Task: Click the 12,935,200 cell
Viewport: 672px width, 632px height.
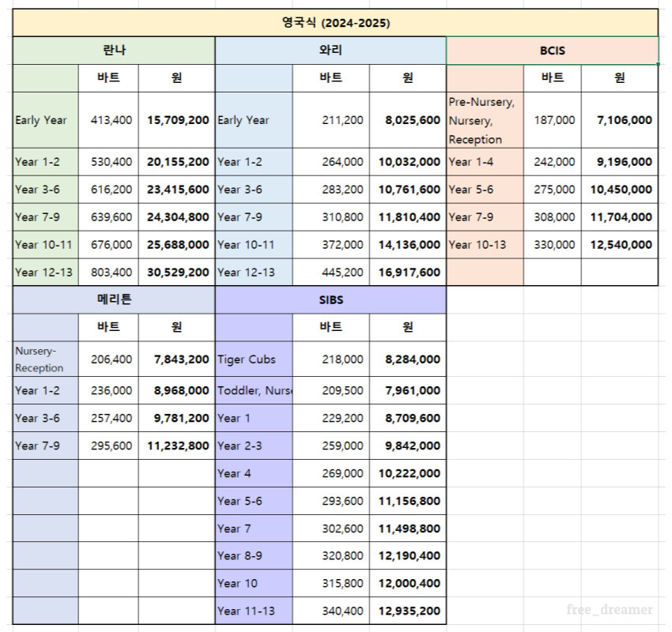Action: (x=408, y=611)
